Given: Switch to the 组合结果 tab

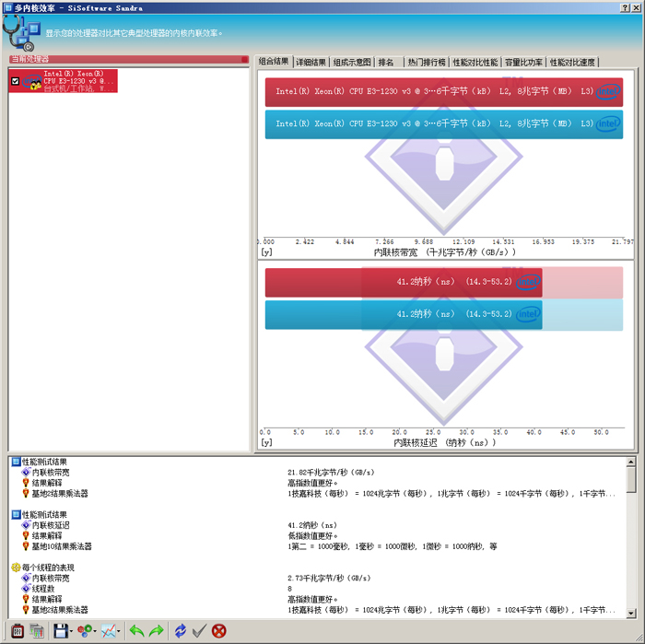Looking at the screenshot, I should coord(274,62).
